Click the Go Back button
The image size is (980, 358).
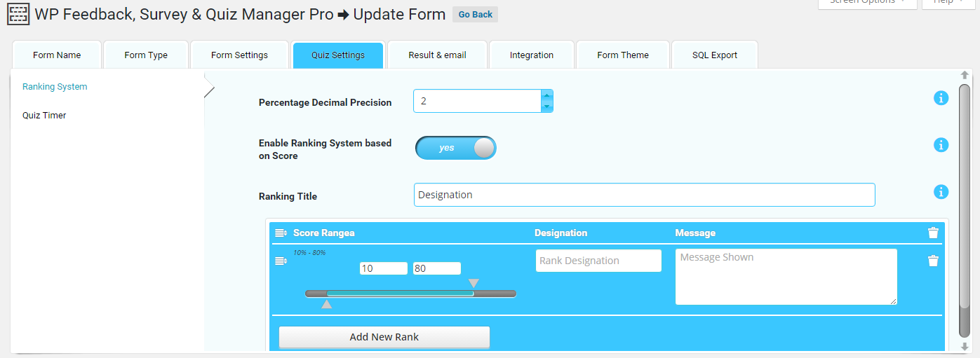pyautogui.click(x=475, y=15)
